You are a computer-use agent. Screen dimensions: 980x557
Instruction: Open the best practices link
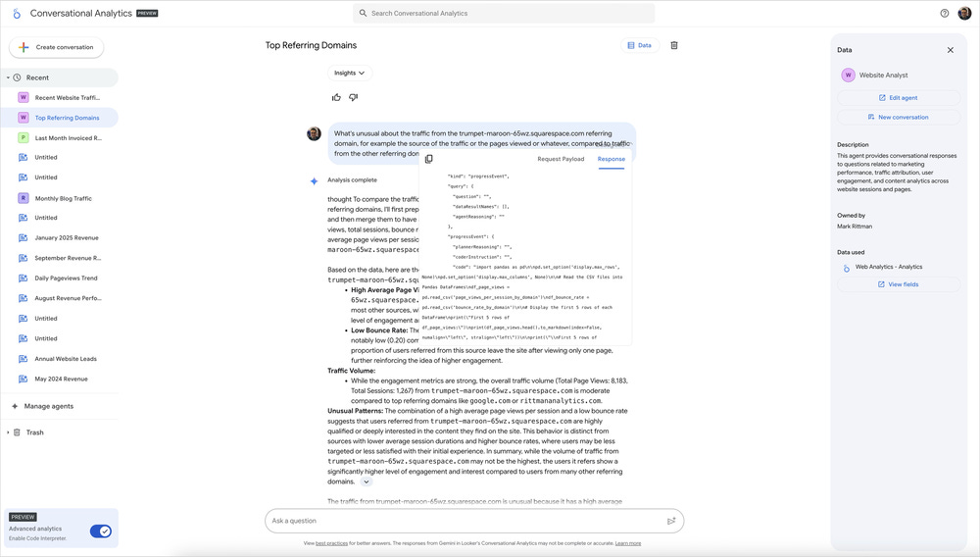pos(331,543)
